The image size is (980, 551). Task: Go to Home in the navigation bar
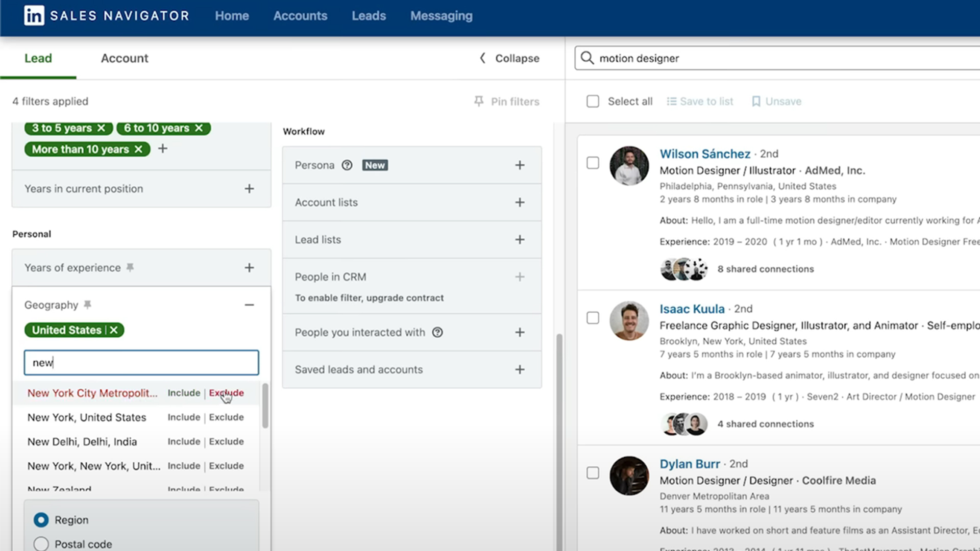tap(232, 16)
